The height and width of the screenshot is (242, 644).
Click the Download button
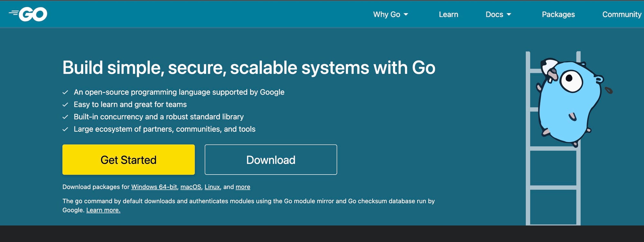coord(271,160)
